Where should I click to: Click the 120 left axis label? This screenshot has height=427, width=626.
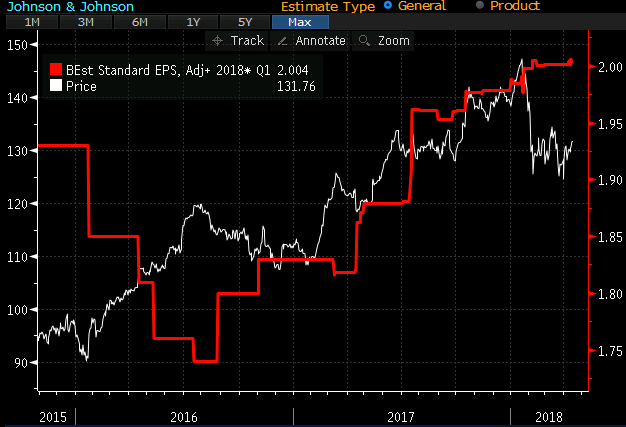pos(17,204)
